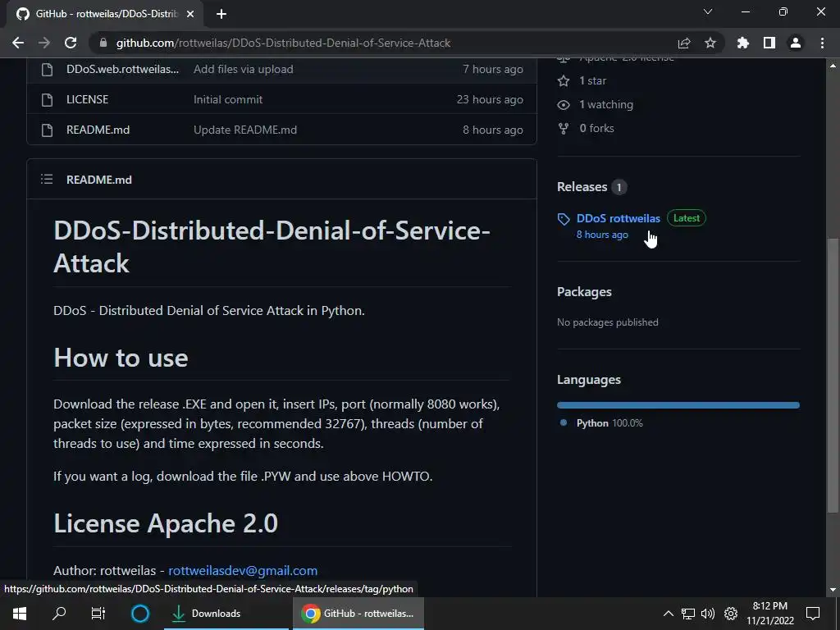Click the releases count badge '1'
The image size is (840, 630).
click(619, 187)
